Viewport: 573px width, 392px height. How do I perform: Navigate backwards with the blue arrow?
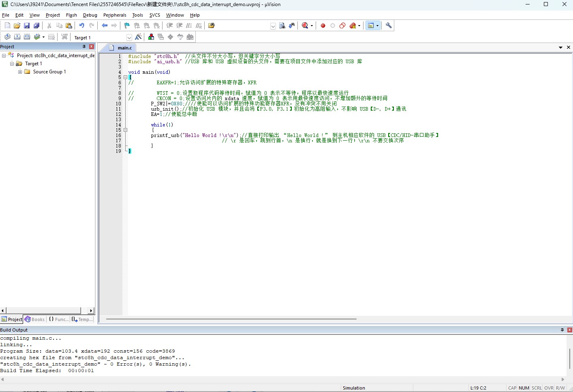[x=105, y=26]
